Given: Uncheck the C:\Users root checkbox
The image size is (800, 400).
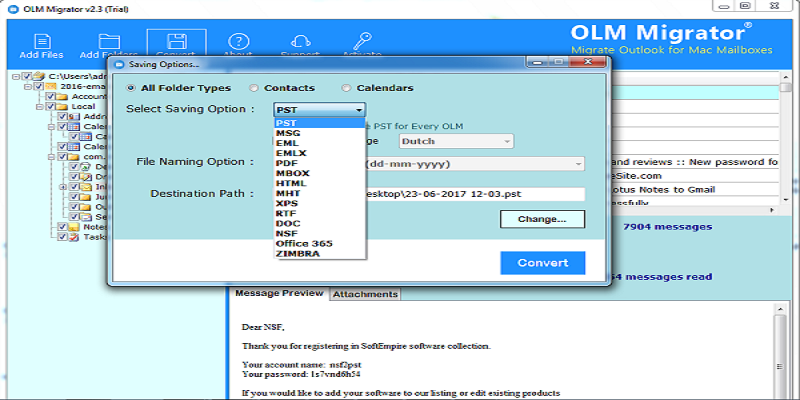Looking at the screenshot, I should click(28, 77).
